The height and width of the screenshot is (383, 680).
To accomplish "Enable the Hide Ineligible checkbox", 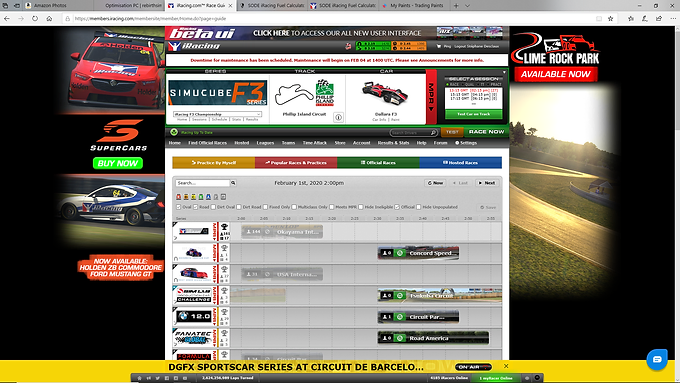I will [361, 207].
